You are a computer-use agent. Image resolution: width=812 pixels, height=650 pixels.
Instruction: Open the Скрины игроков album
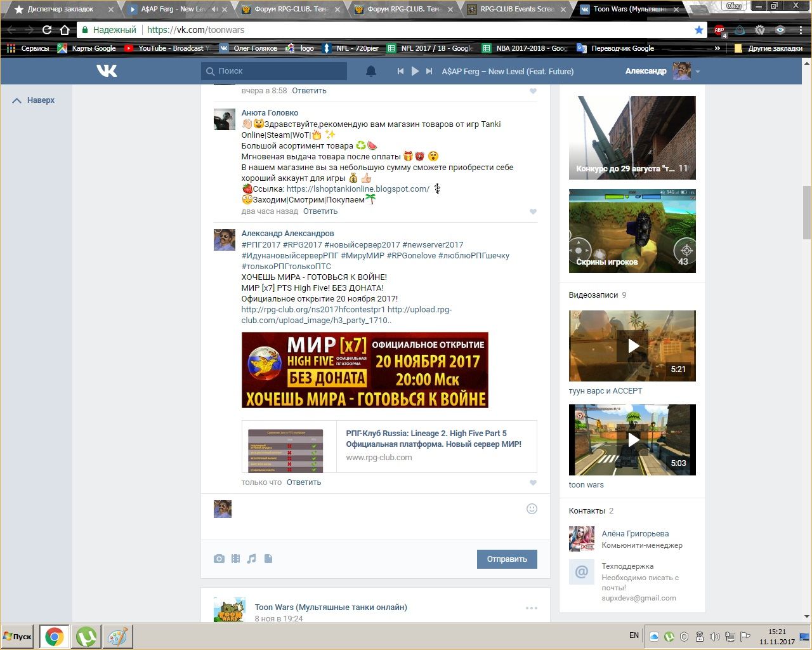click(632, 231)
